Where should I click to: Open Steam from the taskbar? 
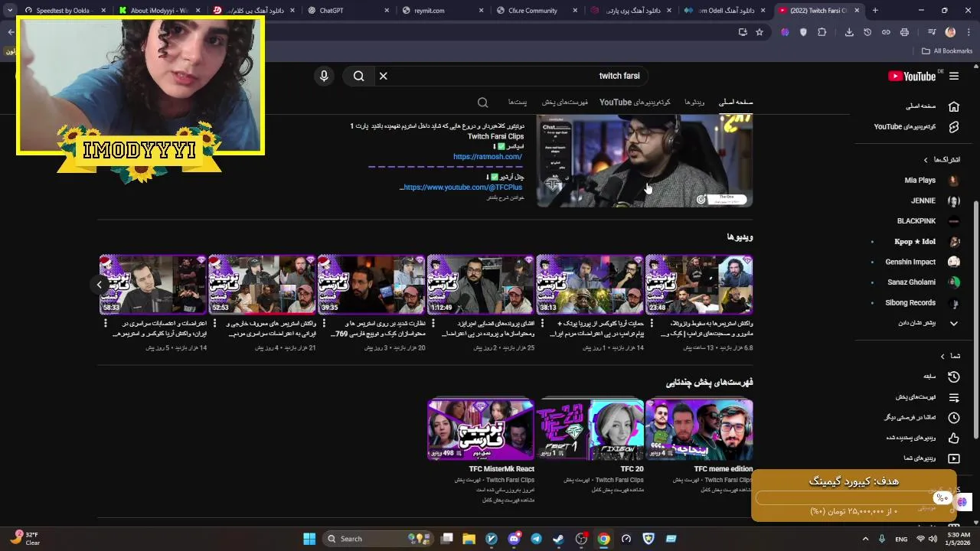coord(558,539)
